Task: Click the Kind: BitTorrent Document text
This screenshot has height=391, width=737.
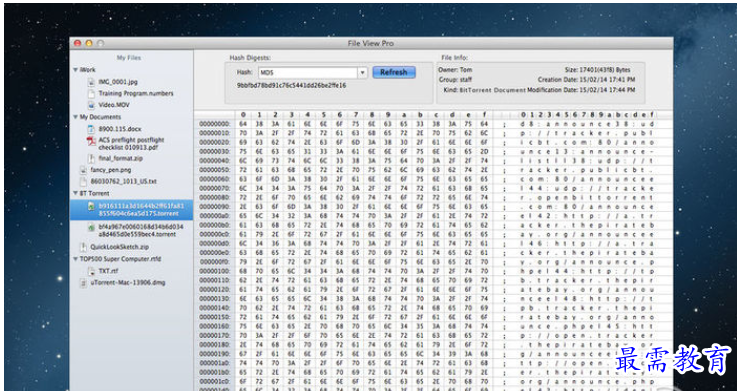Action: click(x=484, y=90)
